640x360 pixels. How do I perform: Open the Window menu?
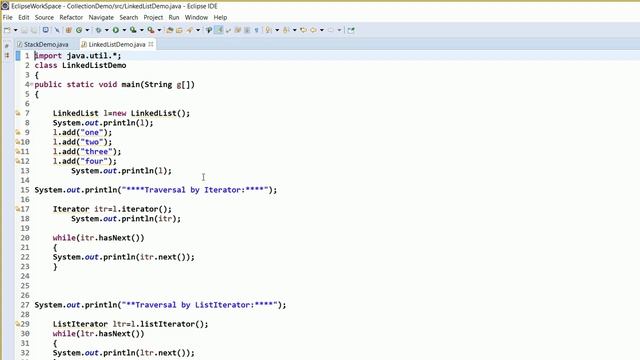[x=196, y=18]
